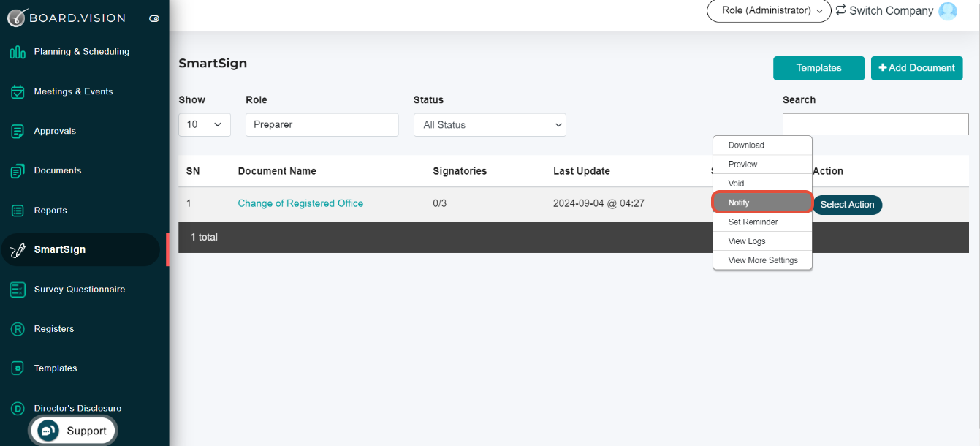Click Switch Company link
The image size is (980, 446).
pyautogui.click(x=891, y=11)
